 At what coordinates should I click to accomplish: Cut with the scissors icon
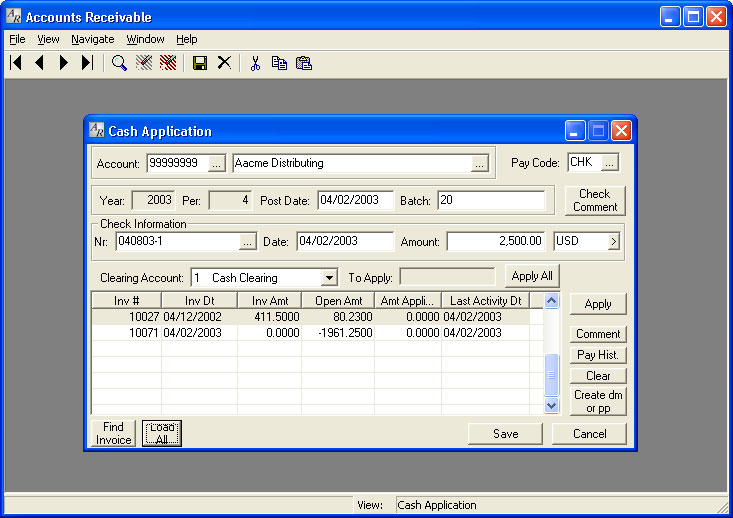[255, 63]
